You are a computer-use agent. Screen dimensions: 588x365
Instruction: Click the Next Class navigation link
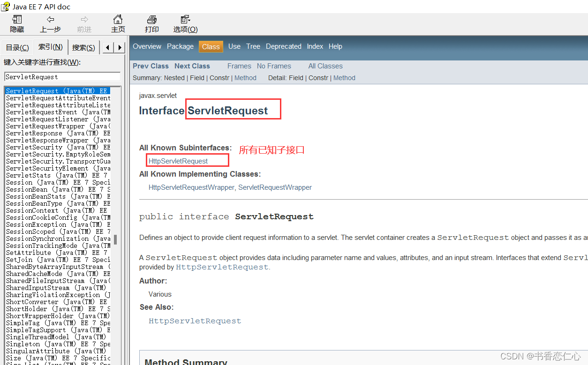[x=191, y=66]
